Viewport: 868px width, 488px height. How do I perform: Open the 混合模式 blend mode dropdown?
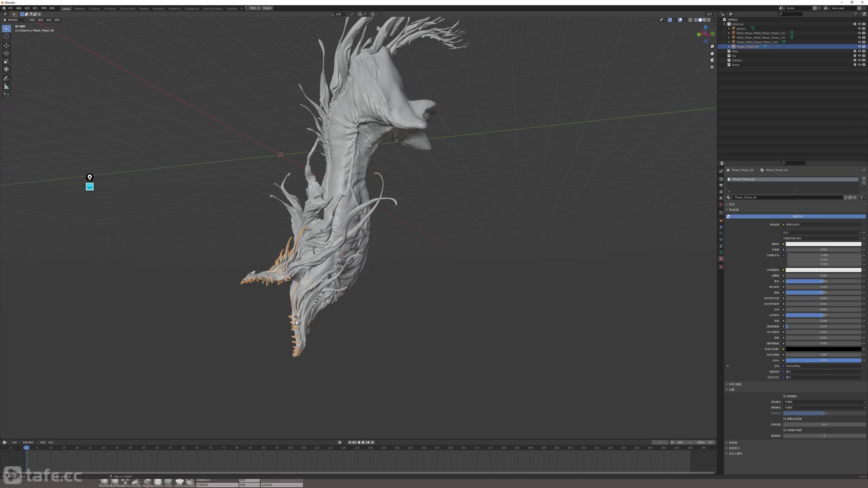pyautogui.click(x=824, y=402)
